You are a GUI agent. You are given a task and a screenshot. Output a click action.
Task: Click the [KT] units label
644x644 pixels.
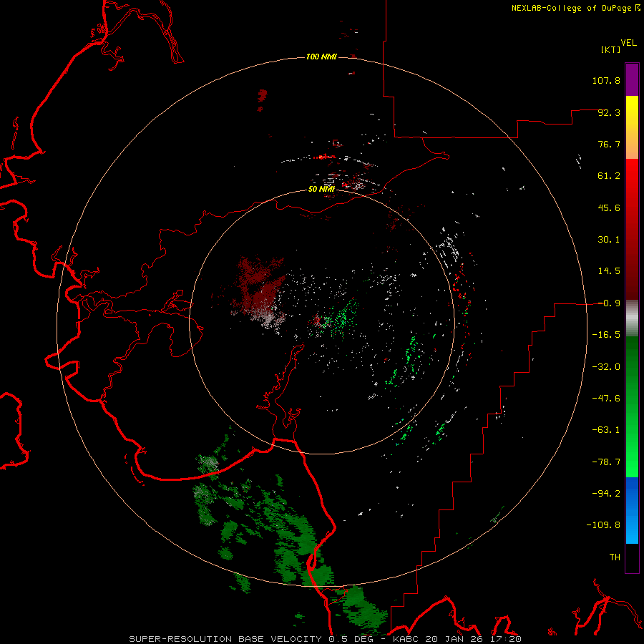610,49
